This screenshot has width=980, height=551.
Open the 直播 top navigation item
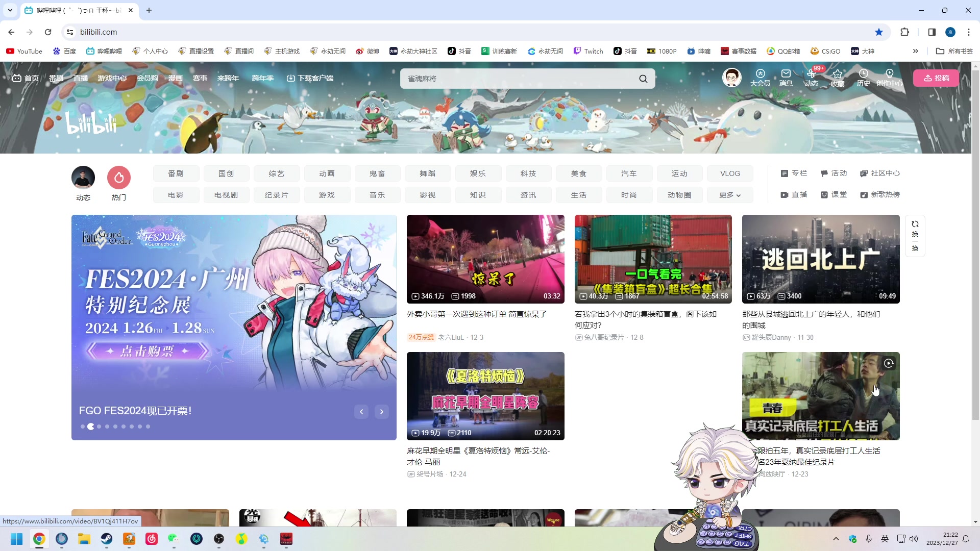click(81, 78)
